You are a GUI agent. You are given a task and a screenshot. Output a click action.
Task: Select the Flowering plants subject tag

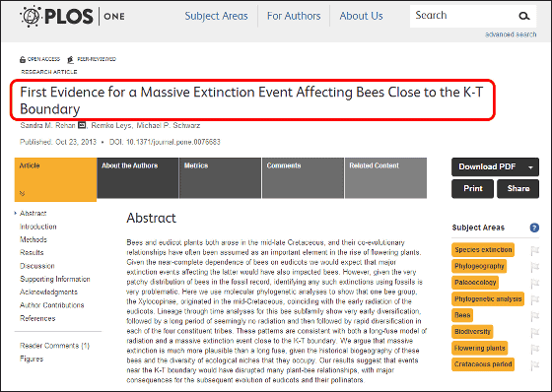(x=479, y=348)
